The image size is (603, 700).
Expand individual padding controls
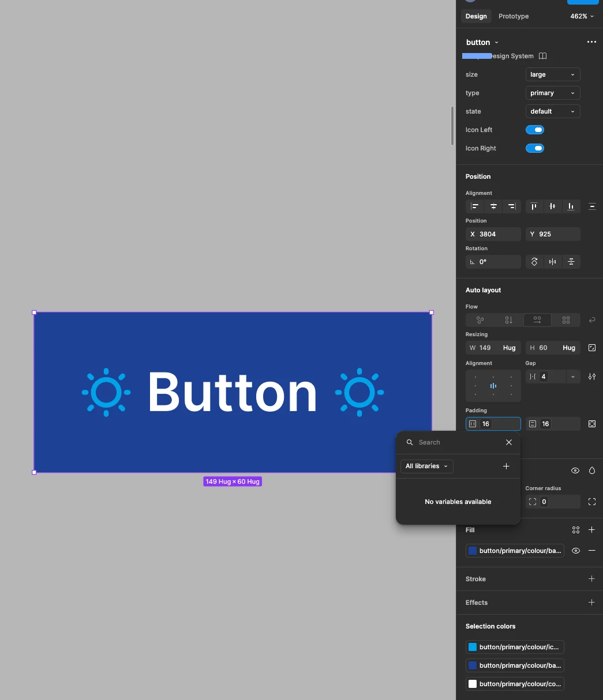pos(592,424)
